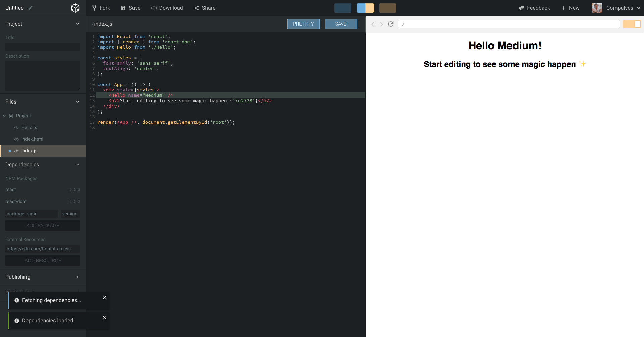Toggle the live preview switch above the preview
644x337 pixels.
pyautogui.click(x=632, y=24)
